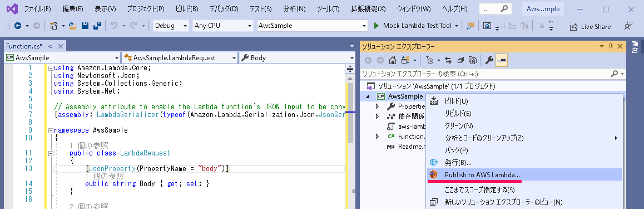Screen dimensions: 644x209
Task: Expand the Function.cs tree node
Action: pos(378,136)
